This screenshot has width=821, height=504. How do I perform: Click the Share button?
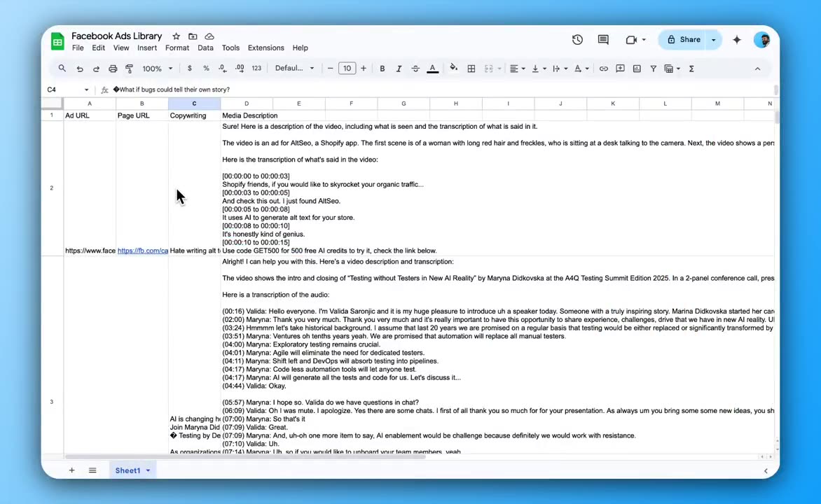click(683, 40)
